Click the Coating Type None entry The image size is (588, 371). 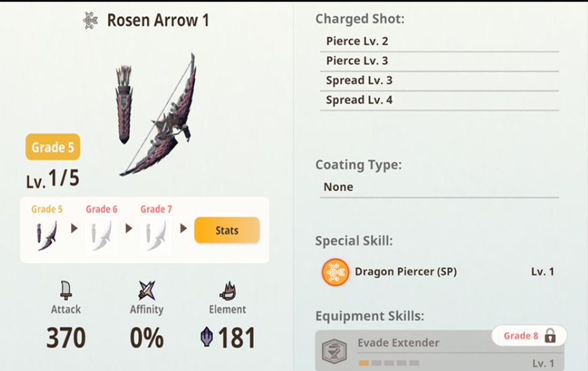[340, 187]
